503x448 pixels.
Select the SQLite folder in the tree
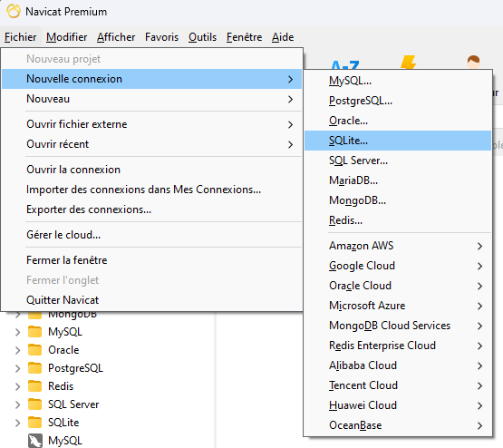(x=63, y=423)
